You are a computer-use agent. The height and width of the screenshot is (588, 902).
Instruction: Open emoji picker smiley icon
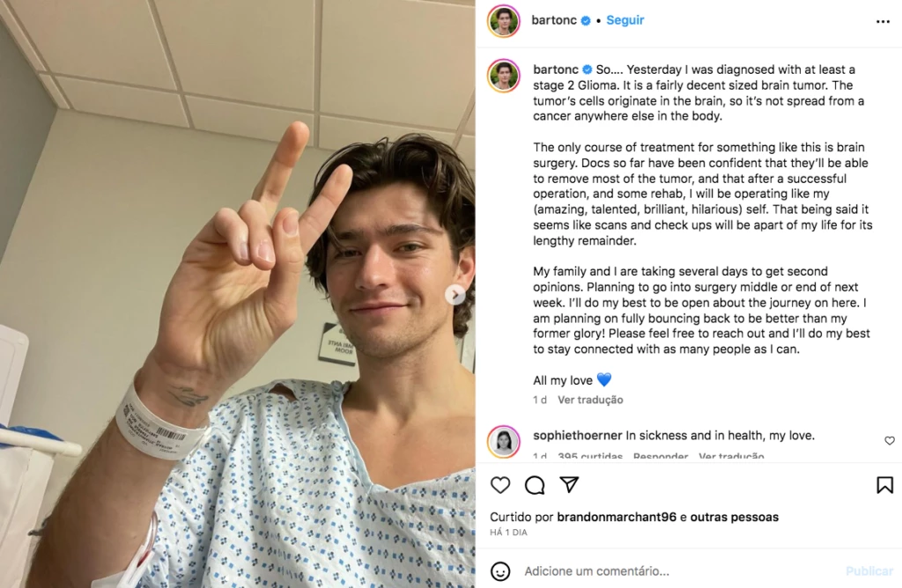click(x=500, y=571)
